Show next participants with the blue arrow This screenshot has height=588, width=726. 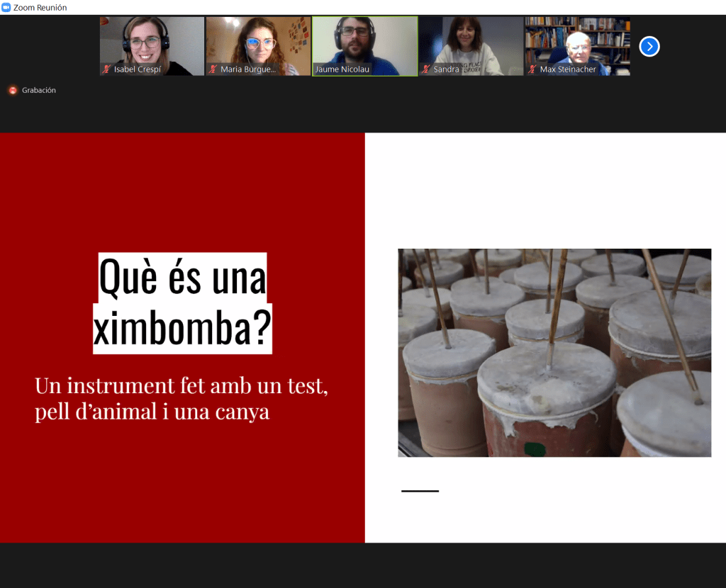[649, 47]
